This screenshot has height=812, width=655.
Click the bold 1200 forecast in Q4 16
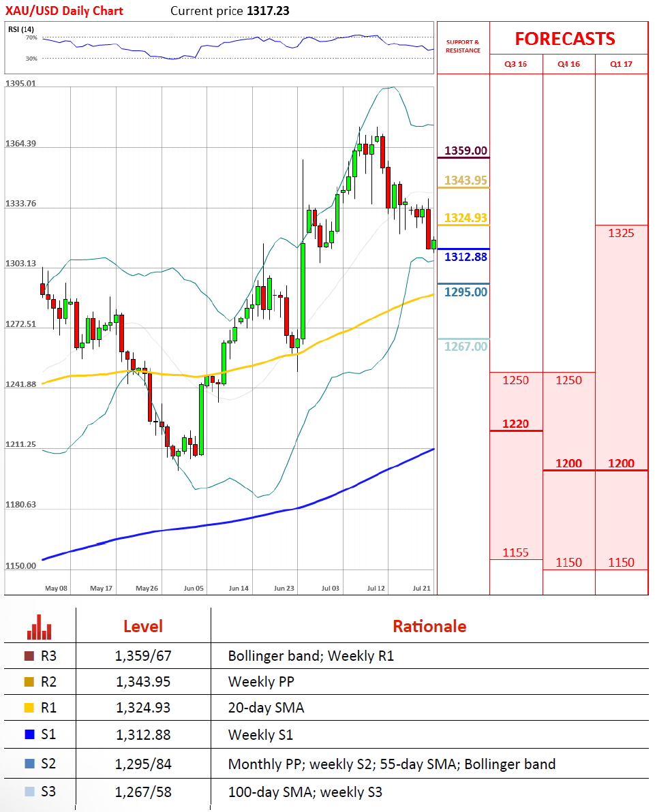pos(568,463)
